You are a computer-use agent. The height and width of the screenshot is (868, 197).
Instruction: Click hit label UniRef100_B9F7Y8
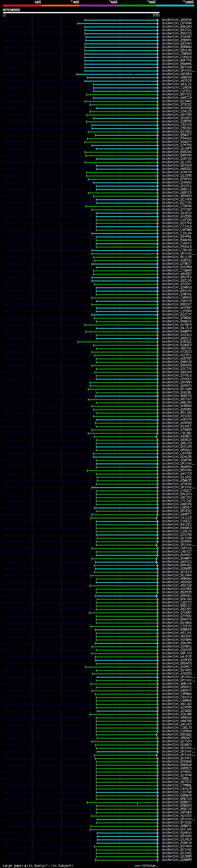177,60
